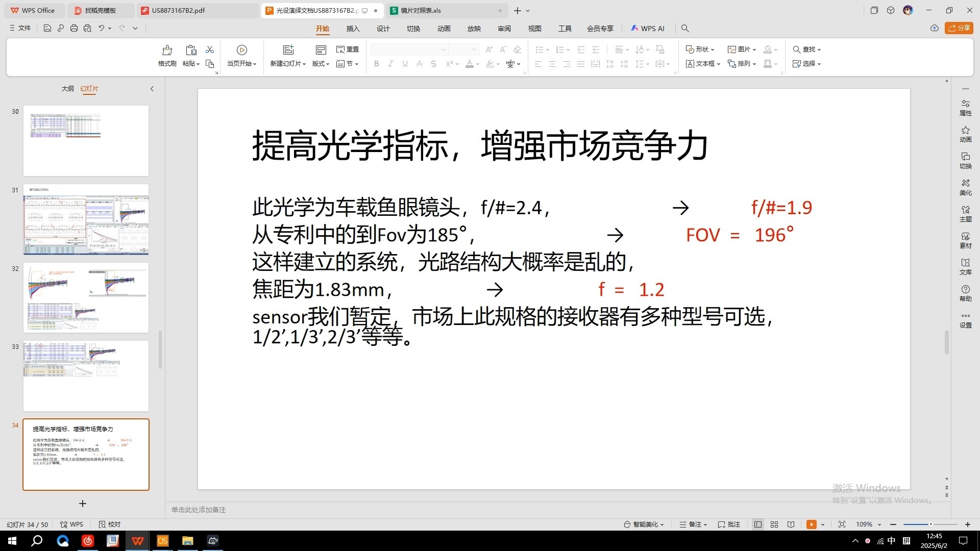The width and height of the screenshot is (980, 551).
Task: Toggle italic formatting
Action: [390, 64]
